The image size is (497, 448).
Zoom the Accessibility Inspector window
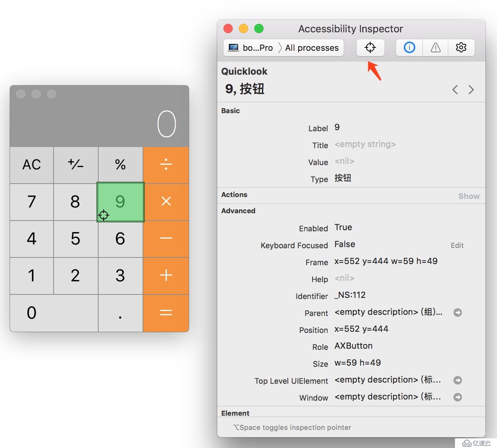tap(259, 28)
